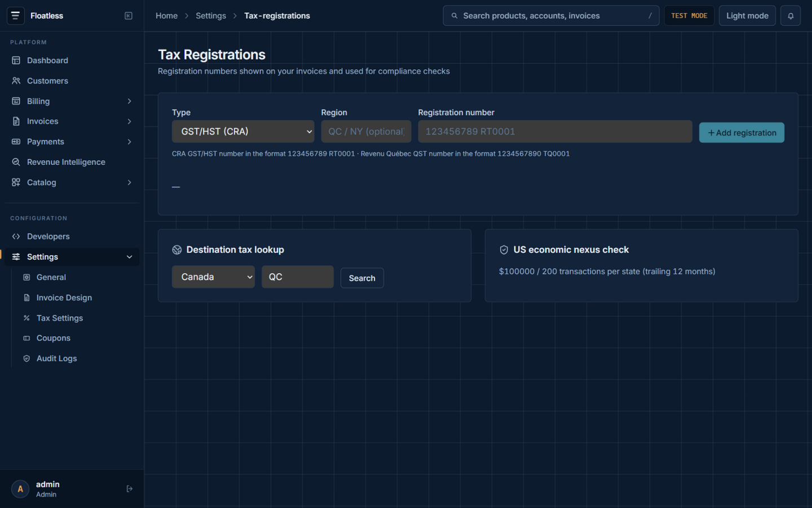Click the Revenue Intelligence icon
The width and height of the screenshot is (812, 508).
point(16,162)
